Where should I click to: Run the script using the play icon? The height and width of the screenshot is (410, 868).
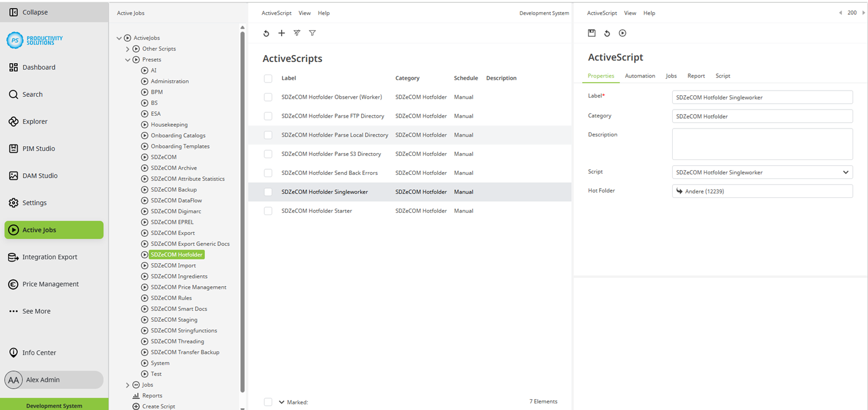click(x=622, y=33)
